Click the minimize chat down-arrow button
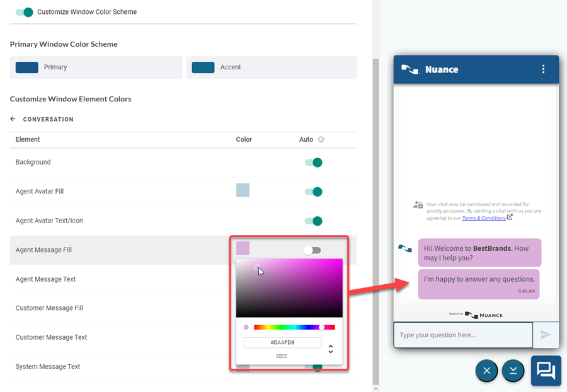This screenshot has height=392, width=567. [513, 371]
